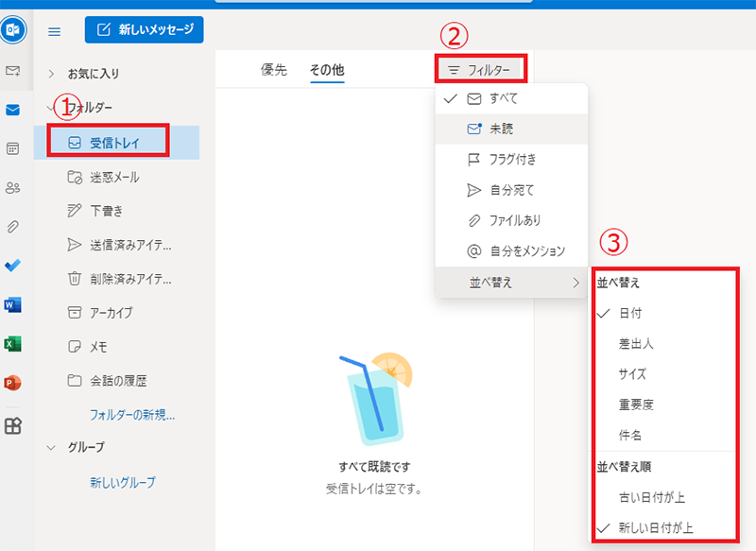Select the 受信トレイ folder

[116, 143]
